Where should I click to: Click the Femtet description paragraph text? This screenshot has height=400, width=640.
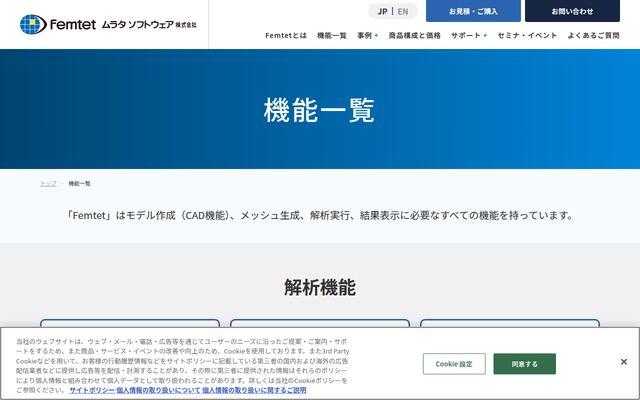coord(320,215)
